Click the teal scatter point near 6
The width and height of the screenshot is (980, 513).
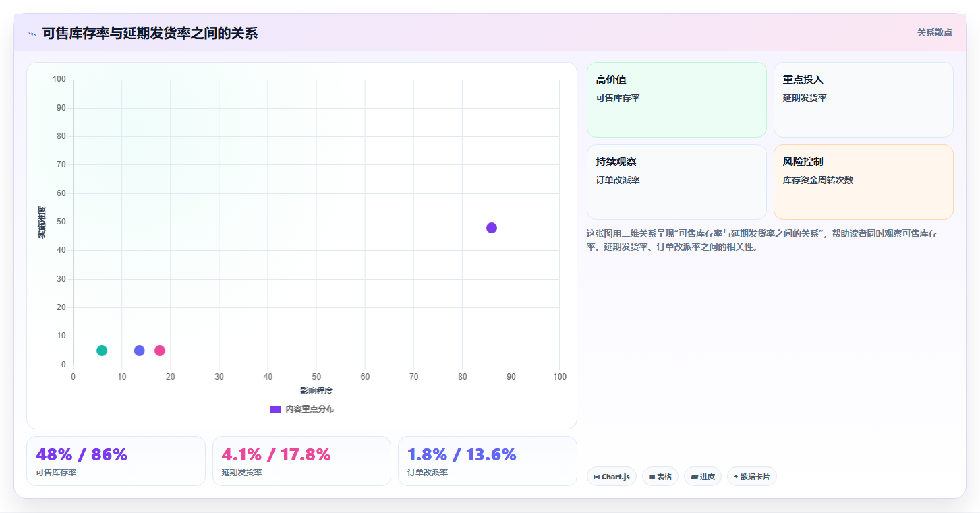tap(102, 351)
